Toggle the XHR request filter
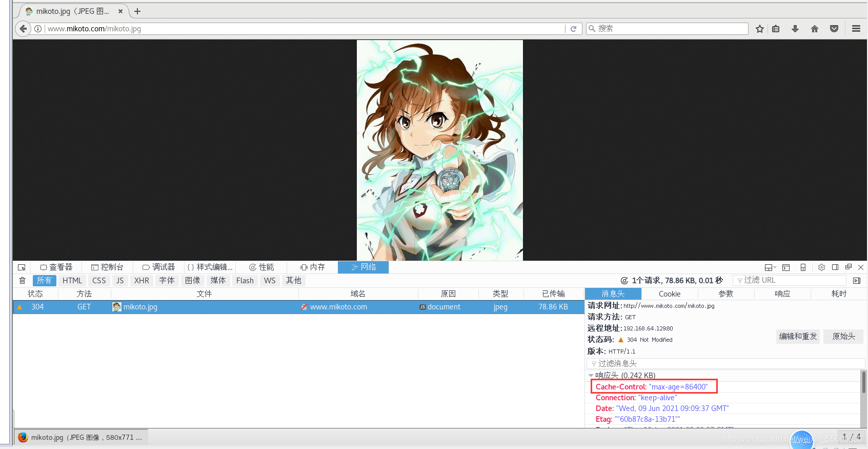The height and width of the screenshot is (449, 868). (142, 281)
